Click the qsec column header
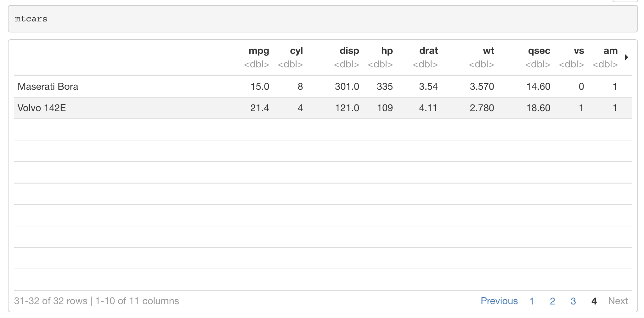This screenshot has width=644, height=318. pyautogui.click(x=539, y=51)
